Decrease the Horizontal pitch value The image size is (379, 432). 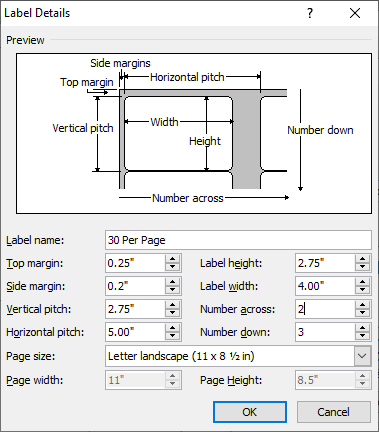click(x=173, y=336)
